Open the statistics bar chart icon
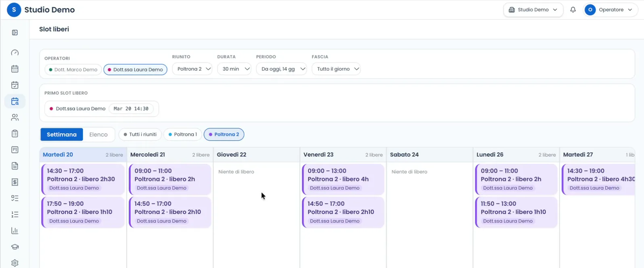This screenshot has height=268, width=644. click(15, 230)
